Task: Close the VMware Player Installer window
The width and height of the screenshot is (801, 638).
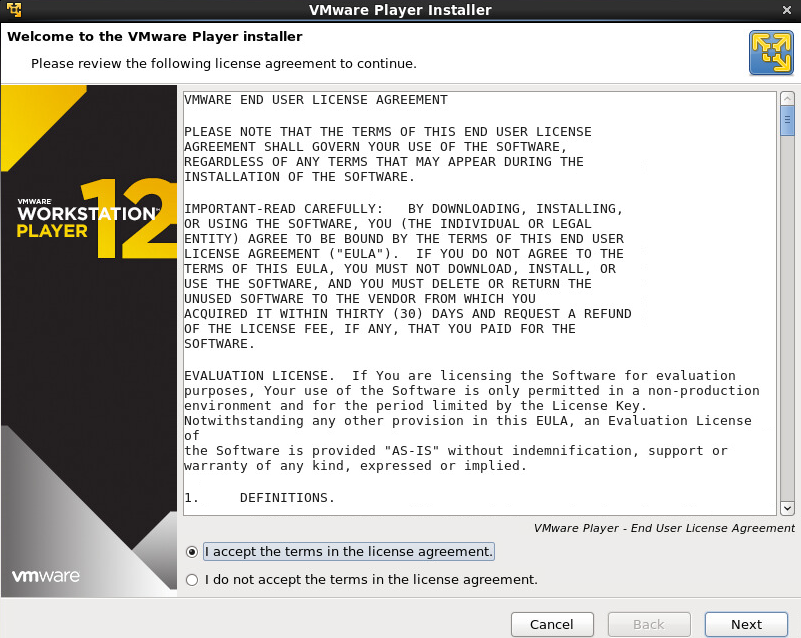Action: pos(787,10)
